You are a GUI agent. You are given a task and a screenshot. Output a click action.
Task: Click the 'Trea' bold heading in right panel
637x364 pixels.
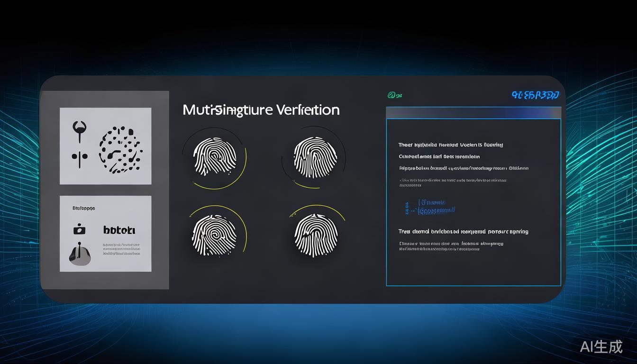point(463,232)
